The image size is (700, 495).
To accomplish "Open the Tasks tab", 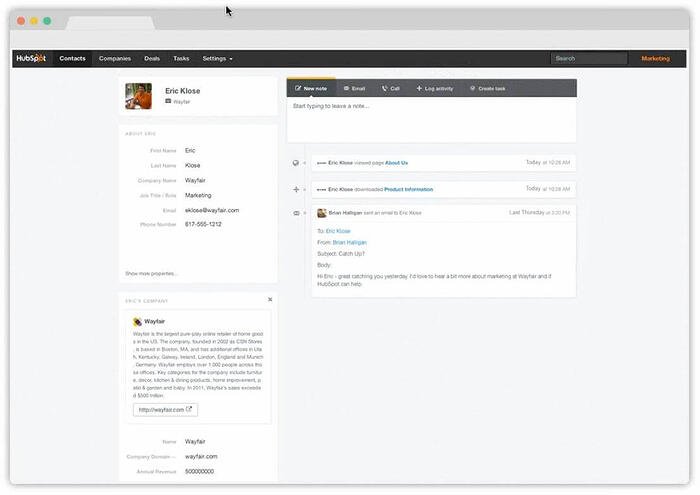I will click(x=181, y=58).
